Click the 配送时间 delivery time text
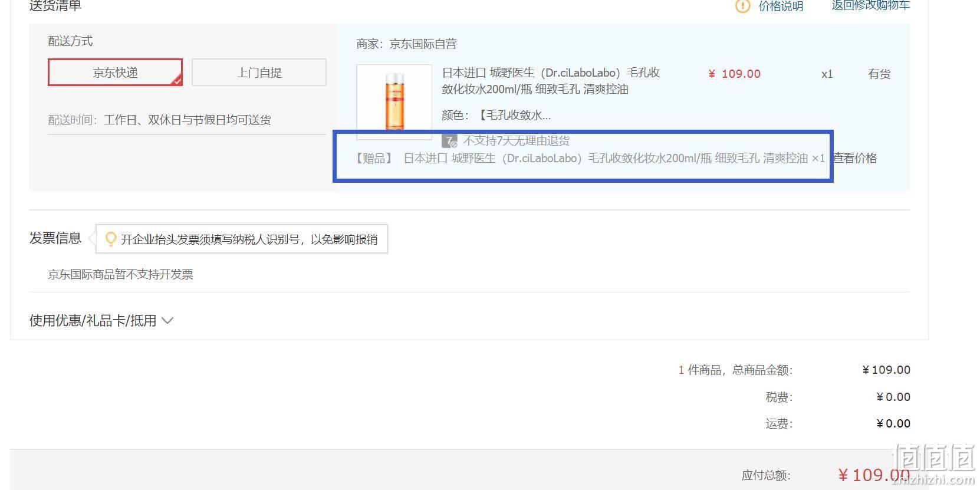The width and height of the screenshot is (980, 490). (x=159, y=120)
